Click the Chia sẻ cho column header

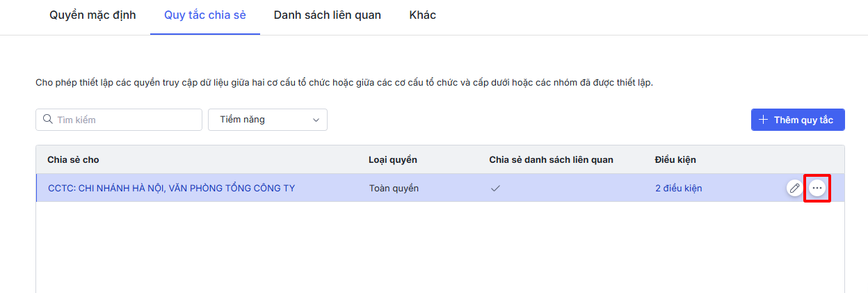(x=73, y=160)
